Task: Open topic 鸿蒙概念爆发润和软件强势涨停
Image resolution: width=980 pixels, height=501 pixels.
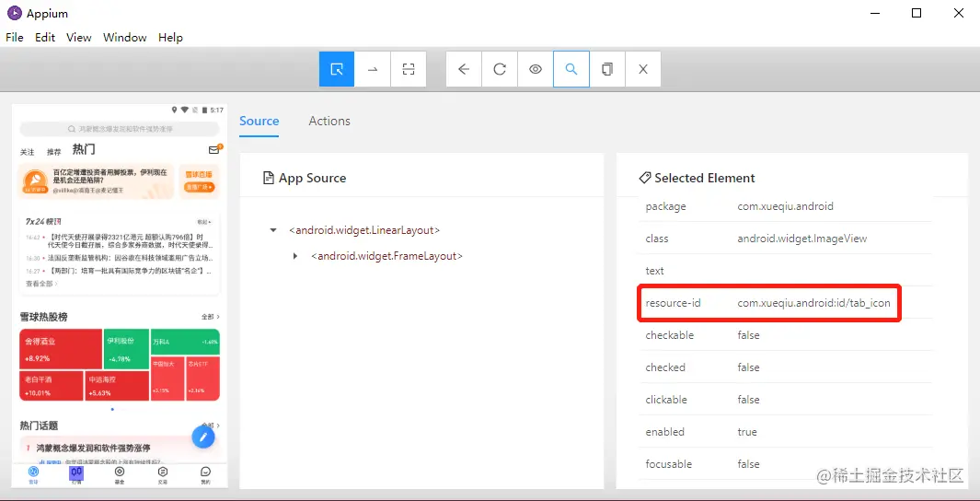Action: tap(93, 448)
